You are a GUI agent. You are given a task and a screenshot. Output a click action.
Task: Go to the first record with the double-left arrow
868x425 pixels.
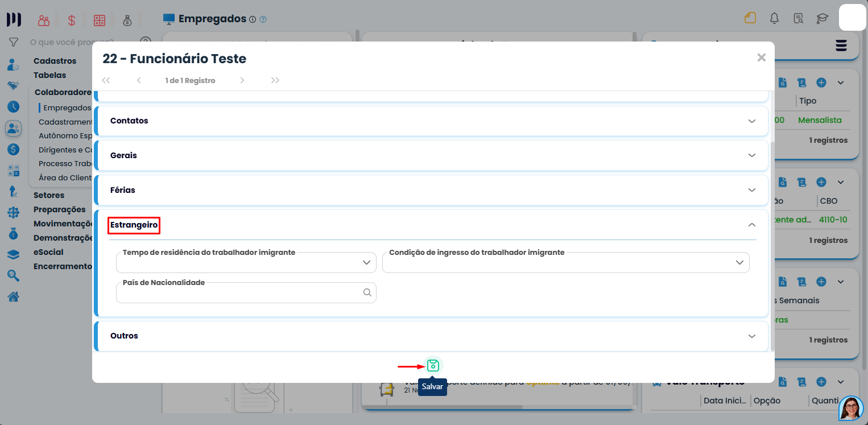106,80
